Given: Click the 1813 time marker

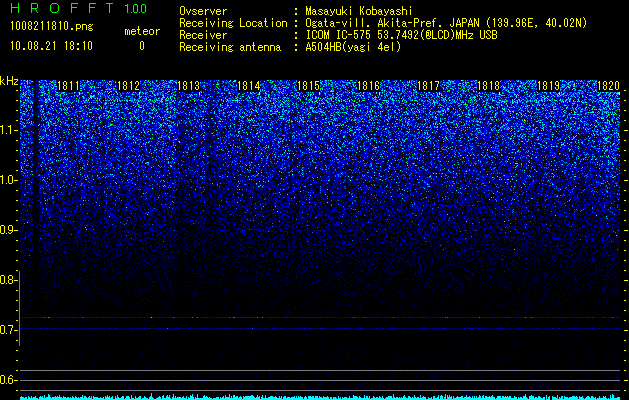Looking at the screenshot, I should pos(189,86).
